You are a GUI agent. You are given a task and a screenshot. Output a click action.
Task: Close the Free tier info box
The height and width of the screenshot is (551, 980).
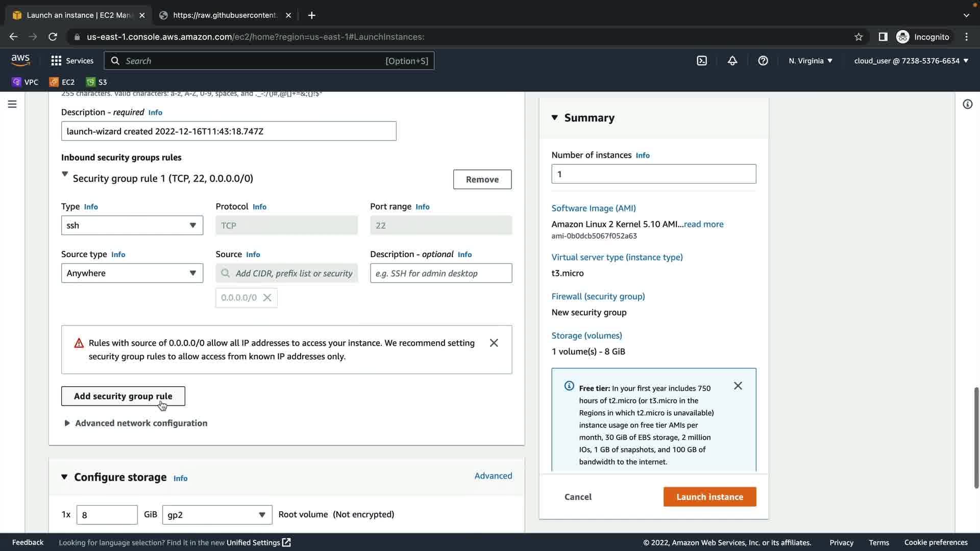pyautogui.click(x=738, y=386)
